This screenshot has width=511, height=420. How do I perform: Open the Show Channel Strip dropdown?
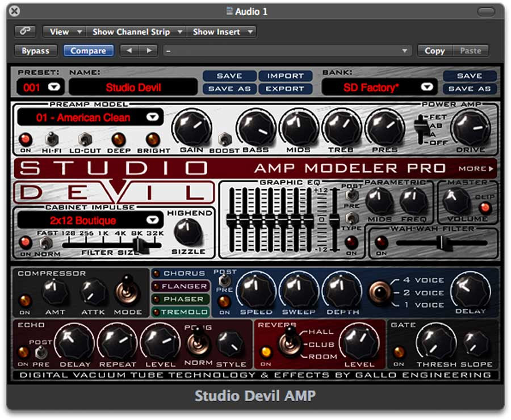(136, 32)
